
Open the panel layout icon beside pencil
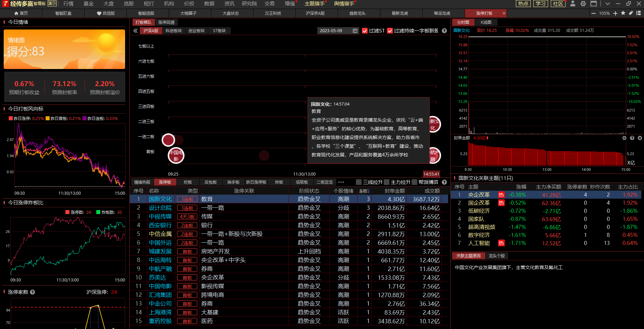point(639,13)
